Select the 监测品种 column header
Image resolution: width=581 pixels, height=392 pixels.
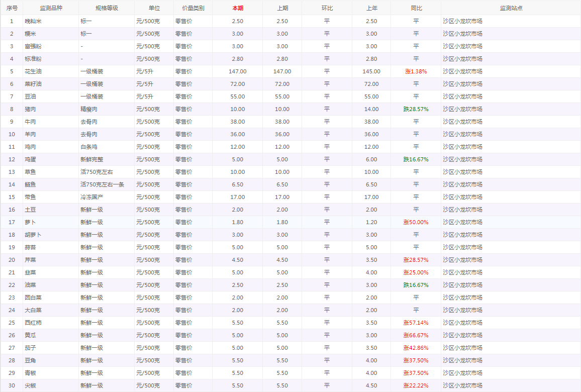(x=51, y=8)
